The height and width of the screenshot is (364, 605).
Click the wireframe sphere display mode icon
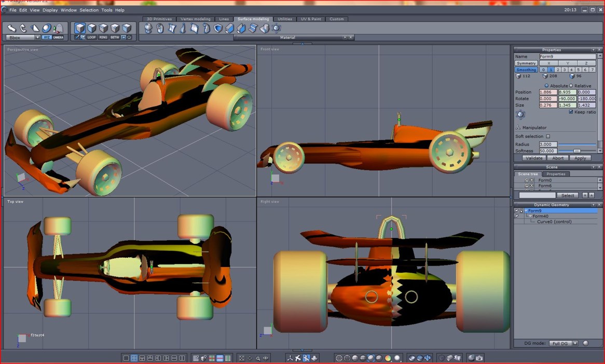point(339,358)
